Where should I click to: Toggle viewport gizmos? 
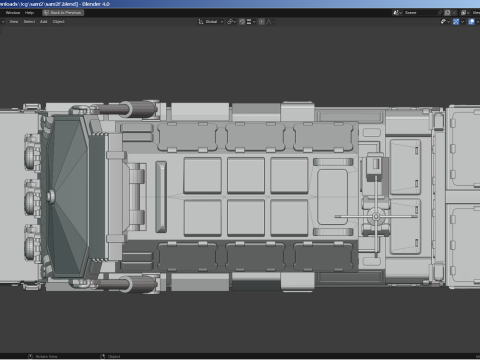[456, 22]
